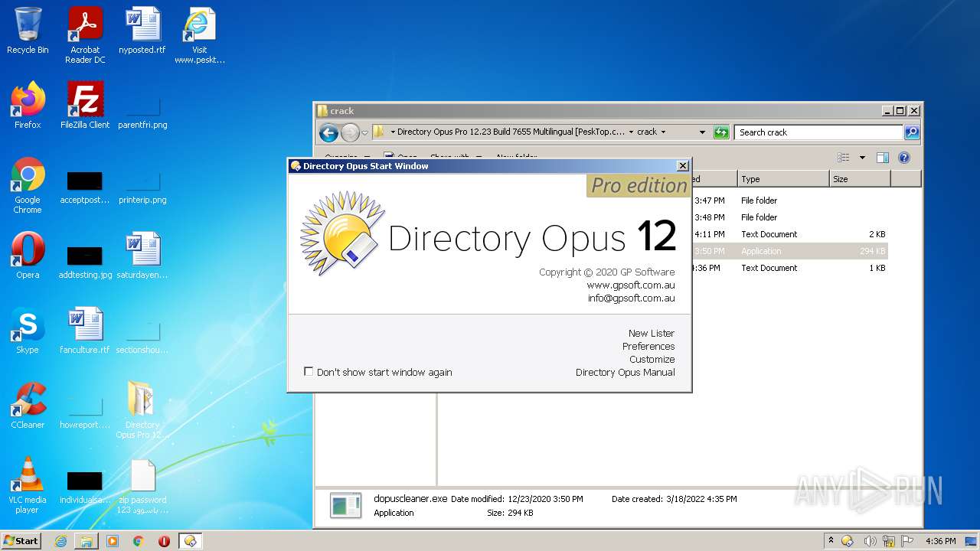This screenshot has width=980, height=551.
Task: Open Explorer help question-mark icon
Action: click(904, 158)
